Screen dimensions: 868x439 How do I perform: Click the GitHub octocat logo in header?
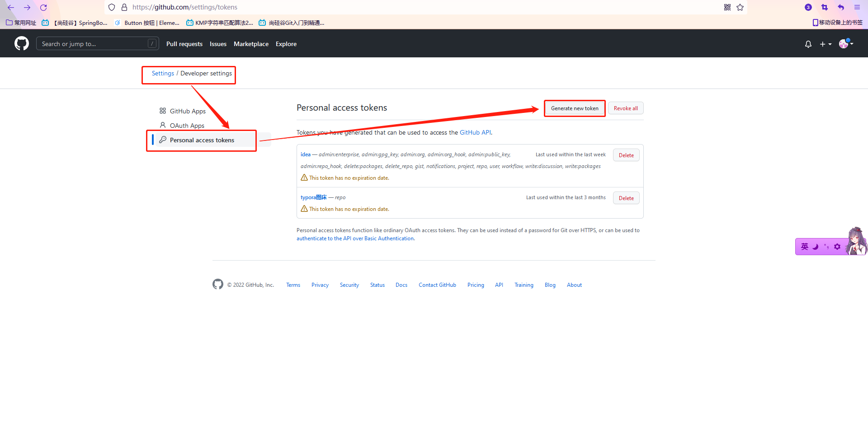tap(22, 43)
